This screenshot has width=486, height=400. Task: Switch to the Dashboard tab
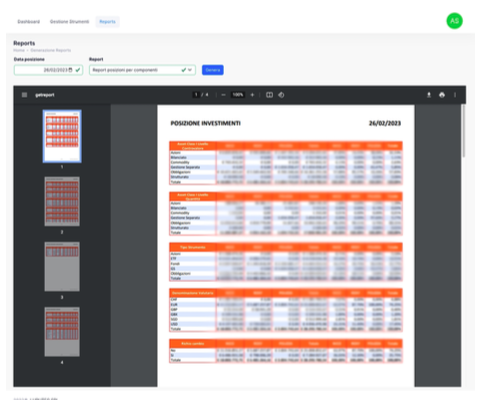tap(29, 22)
